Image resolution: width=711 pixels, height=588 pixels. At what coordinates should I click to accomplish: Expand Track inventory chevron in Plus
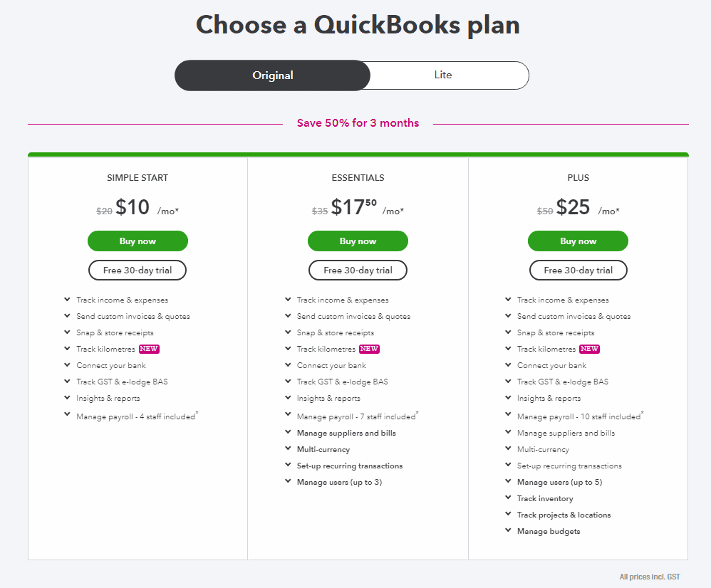pyautogui.click(x=508, y=498)
